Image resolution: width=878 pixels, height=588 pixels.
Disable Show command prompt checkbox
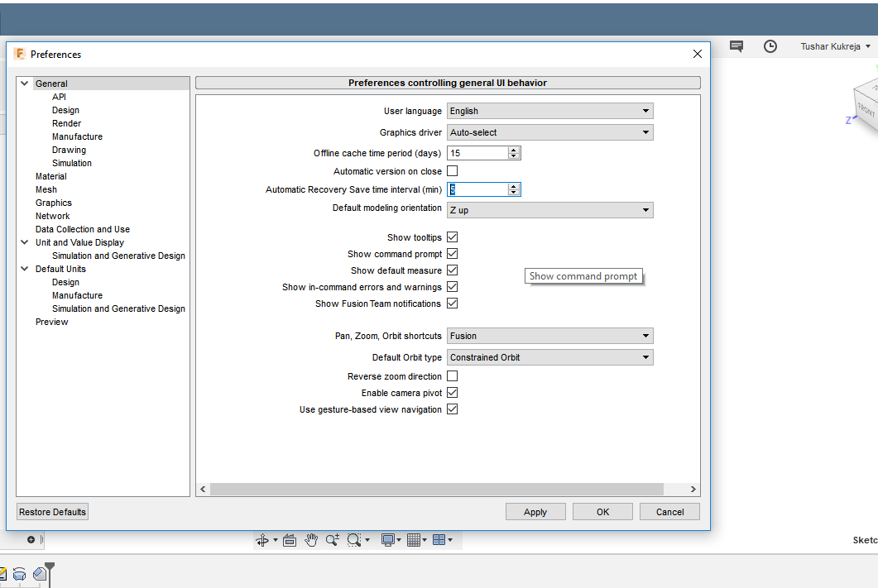tap(453, 253)
